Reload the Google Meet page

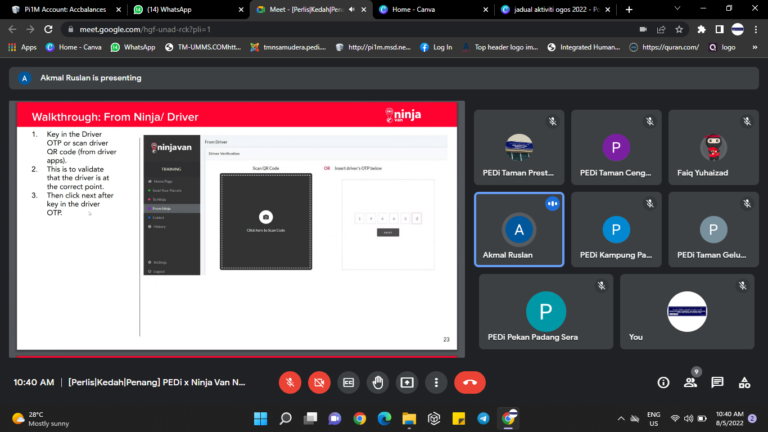48,29
